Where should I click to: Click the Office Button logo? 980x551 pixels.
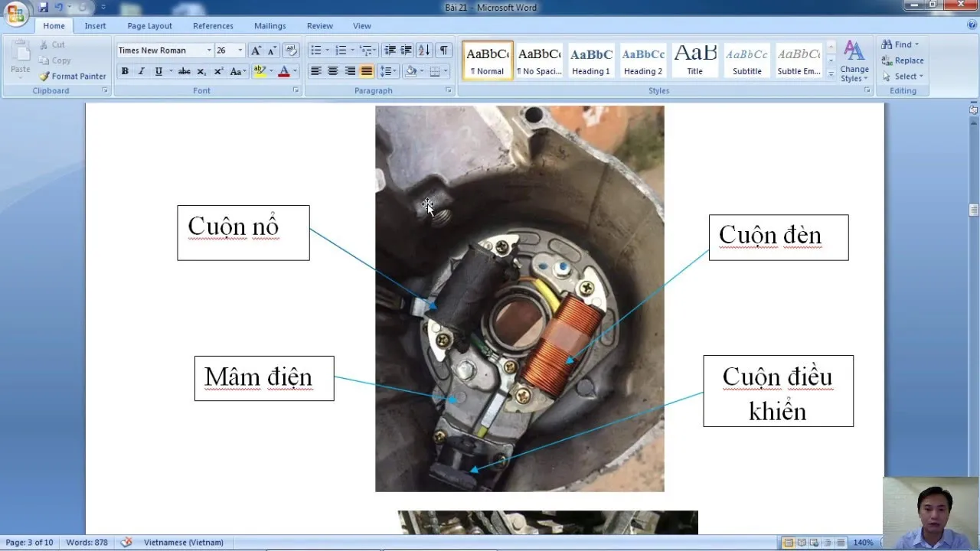click(15, 13)
